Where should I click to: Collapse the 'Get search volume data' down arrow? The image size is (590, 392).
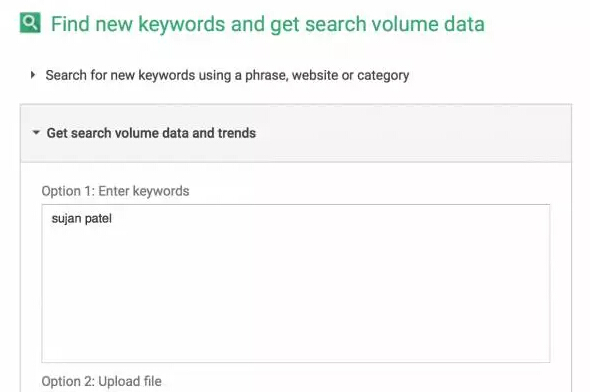click(36, 132)
